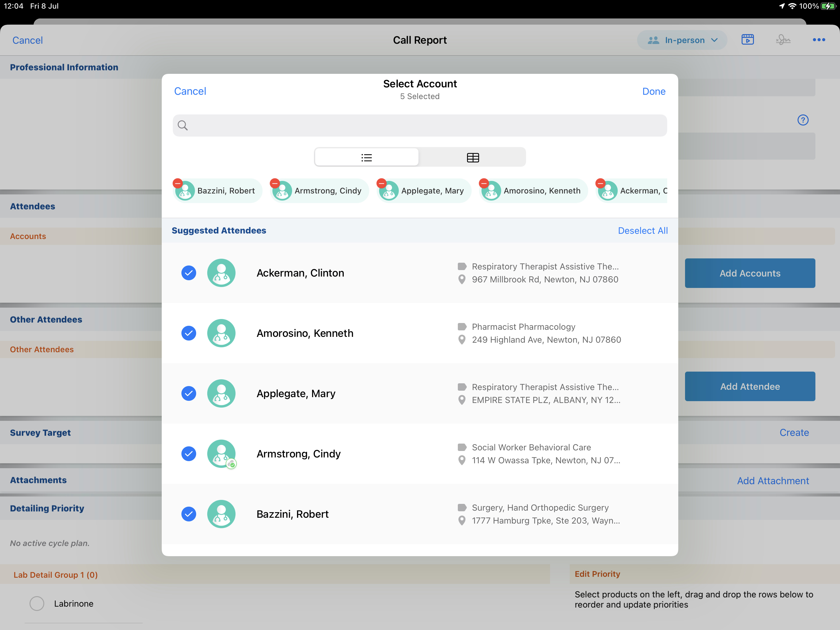Cancel the Select Account dialog
Image resolution: width=840 pixels, height=630 pixels.
[190, 91]
